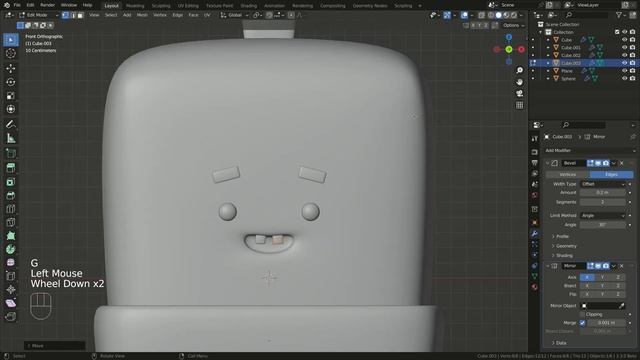Click the Pan view hand icon
Viewport: 640px width, 360px height.
(520, 82)
